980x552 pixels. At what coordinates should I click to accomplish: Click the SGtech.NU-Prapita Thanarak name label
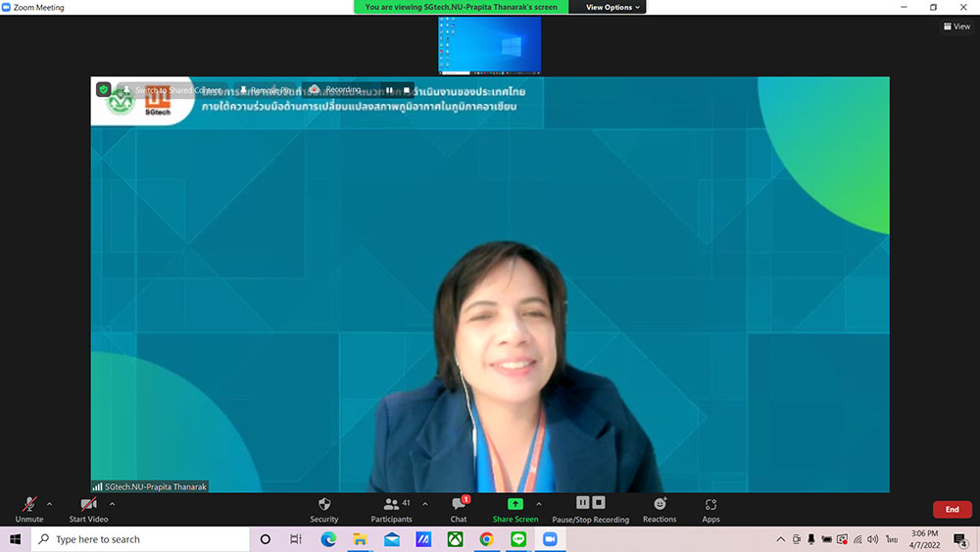click(149, 486)
